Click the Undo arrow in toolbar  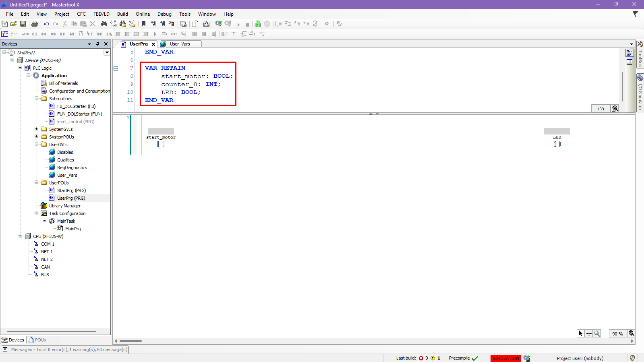46,24
